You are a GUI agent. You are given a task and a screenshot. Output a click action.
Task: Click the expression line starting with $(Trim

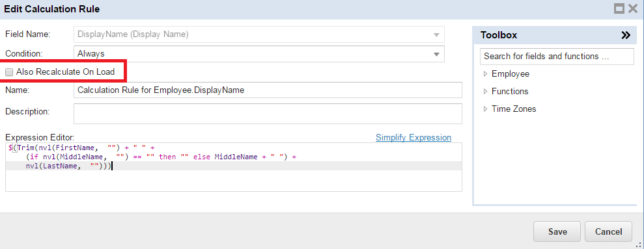(81, 148)
